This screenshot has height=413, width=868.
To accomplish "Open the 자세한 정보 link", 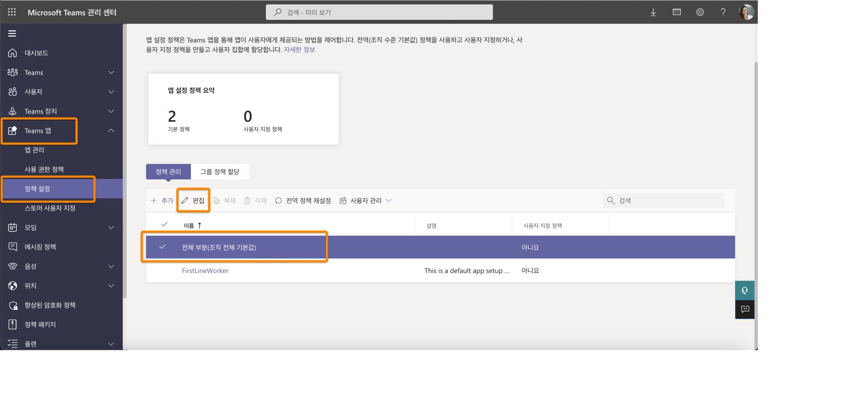I will click(299, 50).
